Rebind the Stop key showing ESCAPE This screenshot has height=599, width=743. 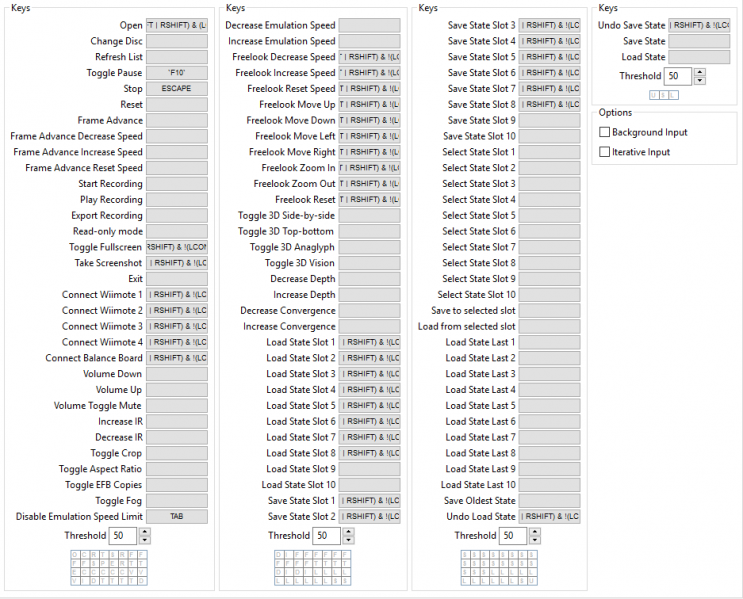click(177, 89)
